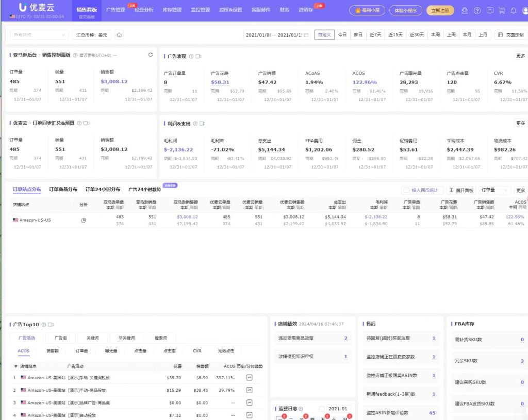Click the pie chart 分析 icon for Amazon-US-US
The width and height of the screenshot is (528, 420).
tap(84, 220)
